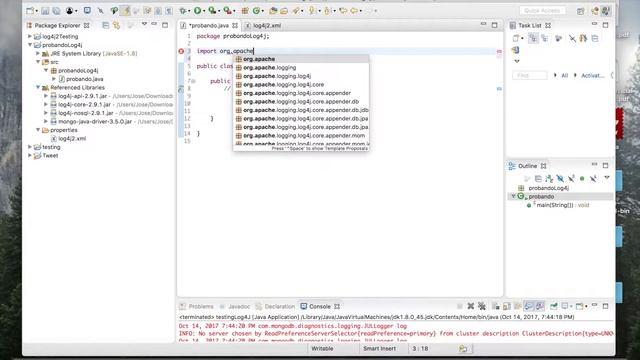Screen dimensions: 640x360
Task: Toggle Categorized presentation in Task List
Action: coord(533,38)
